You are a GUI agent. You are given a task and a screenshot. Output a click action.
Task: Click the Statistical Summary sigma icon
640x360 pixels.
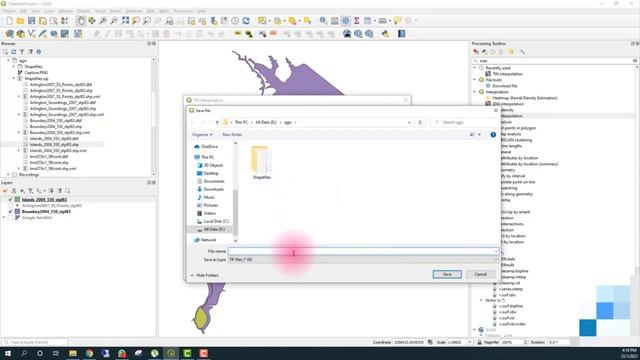coord(356,21)
